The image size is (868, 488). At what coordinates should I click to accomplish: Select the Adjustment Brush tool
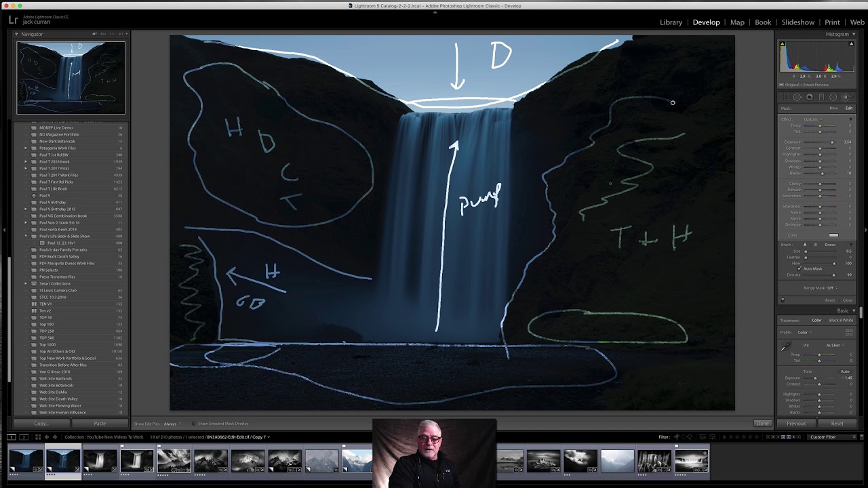pyautogui.click(x=846, y=97)
